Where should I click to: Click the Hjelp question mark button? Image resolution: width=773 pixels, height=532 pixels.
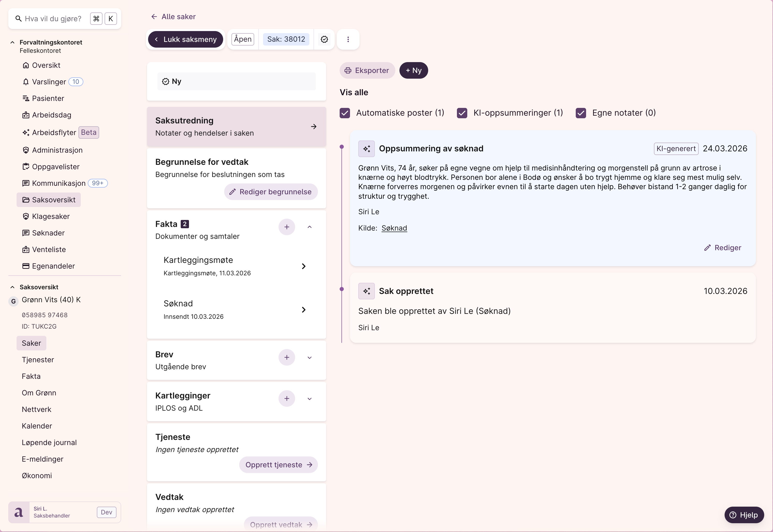[744, 515]
